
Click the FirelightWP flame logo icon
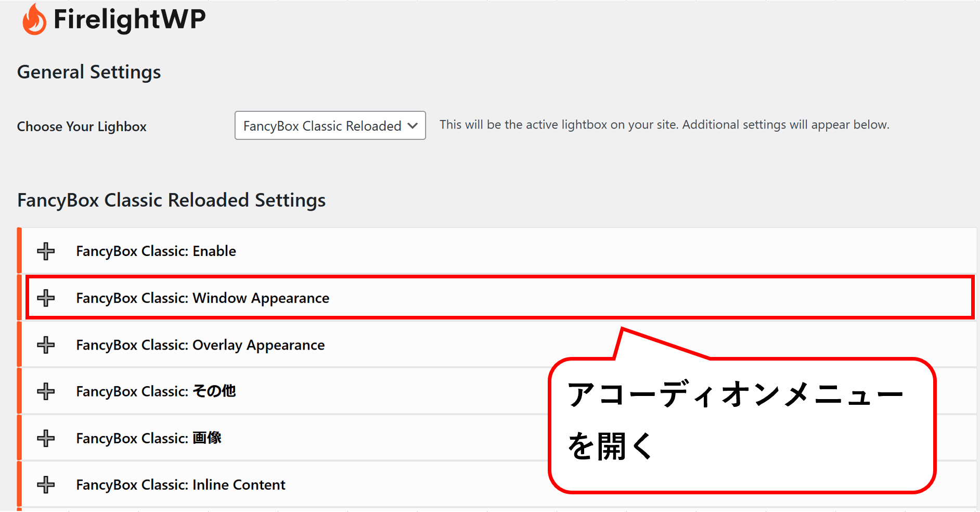click(x=34, y=19)
